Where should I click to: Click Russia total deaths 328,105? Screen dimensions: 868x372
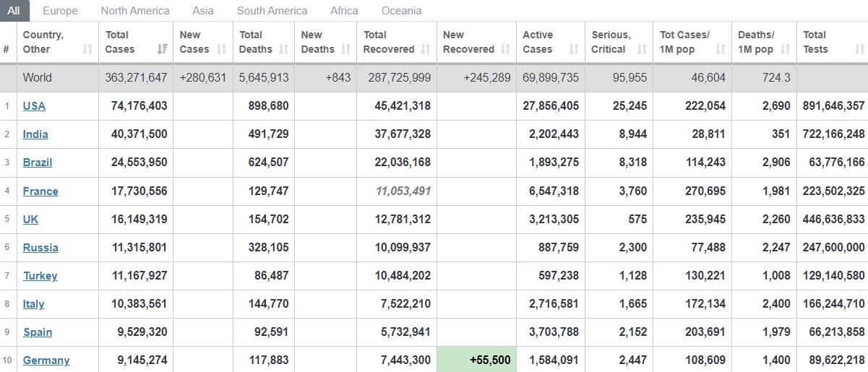click(267, 247)
